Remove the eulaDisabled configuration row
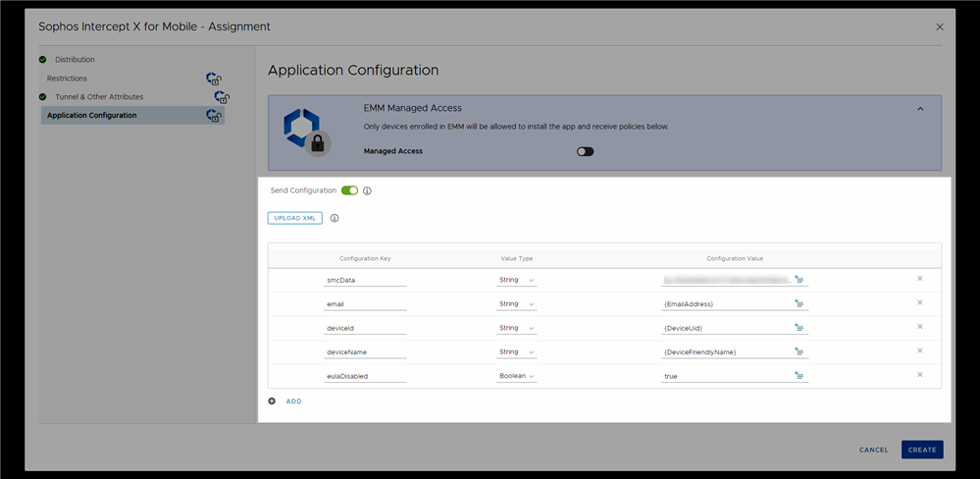 [920, 375]
